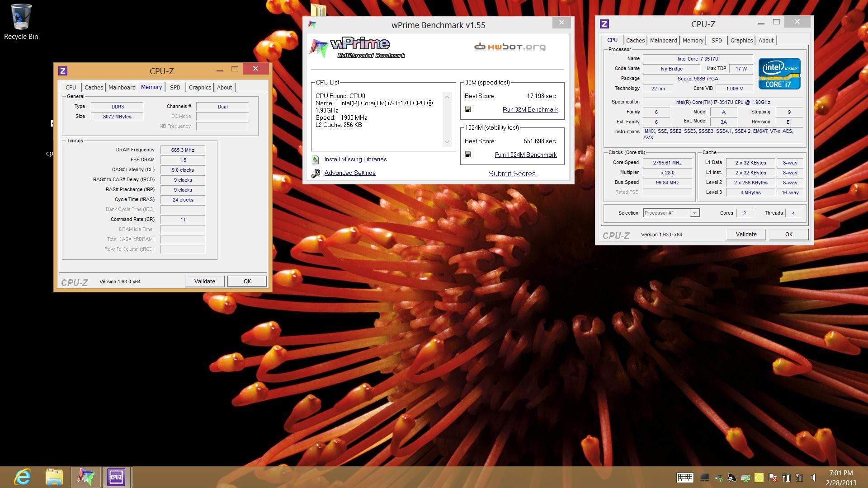The height and width of the screenshot is (488, 868).
Task: Click the wPrime title bar icon
Action: point(311,24)
